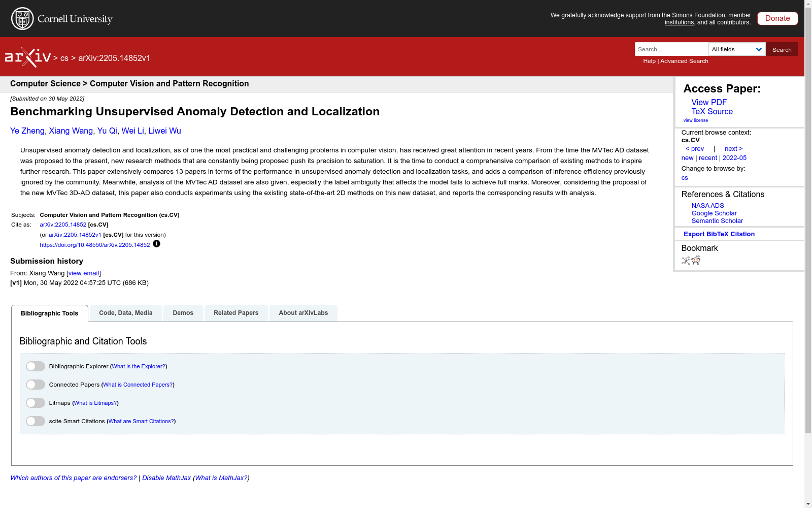Click the Donate button
The image size is (812, 508).
click(x=777, y=18)
